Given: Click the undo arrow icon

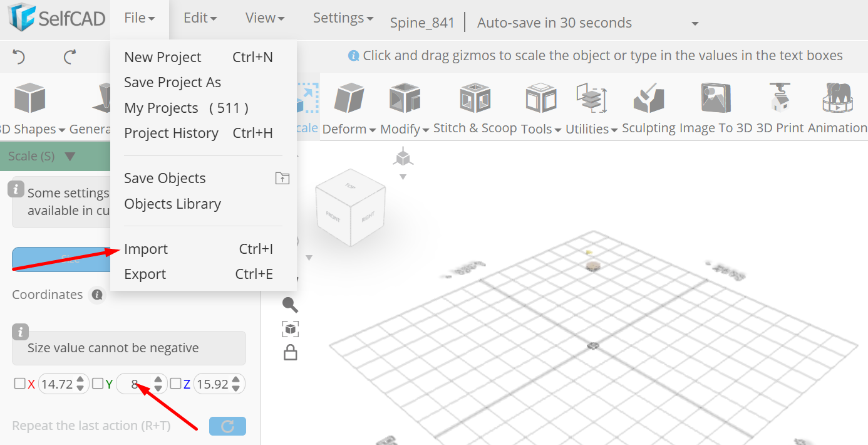Looking at the screenshot, I should [x=19, y=57].
